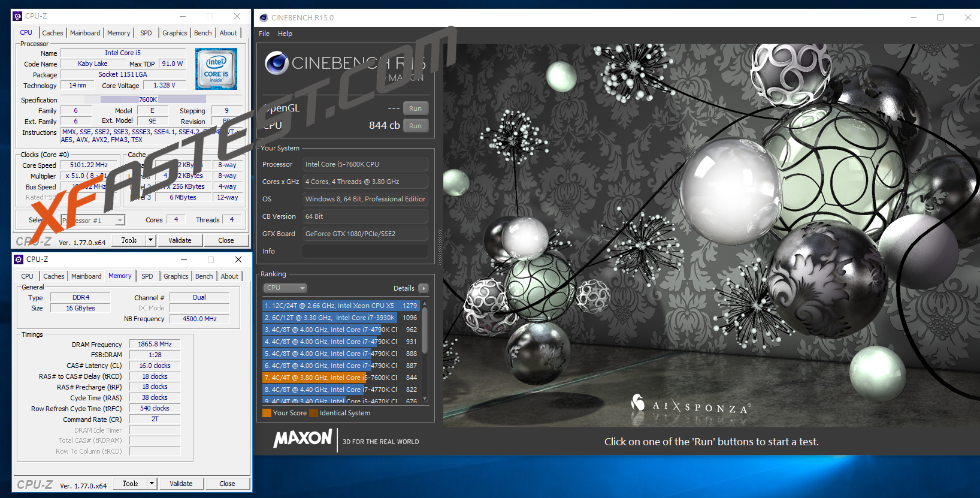This screenshot has height=498, width=980.
Task: Click the GFX Board field showing GeForce GTX 1080
Action: tap(365, 234)
